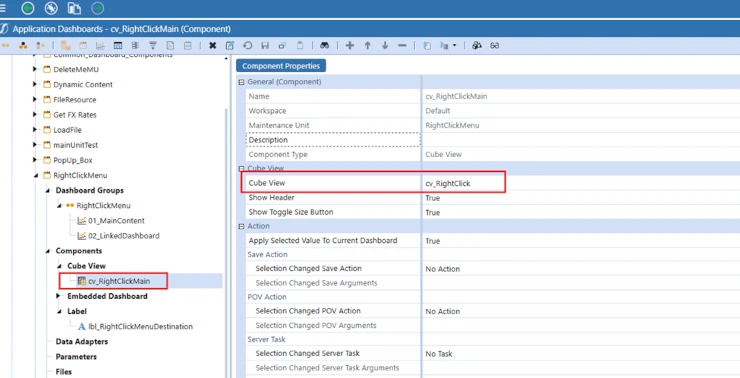Collapse the Label tree node

pyautogui.click(x=59, y=311)
